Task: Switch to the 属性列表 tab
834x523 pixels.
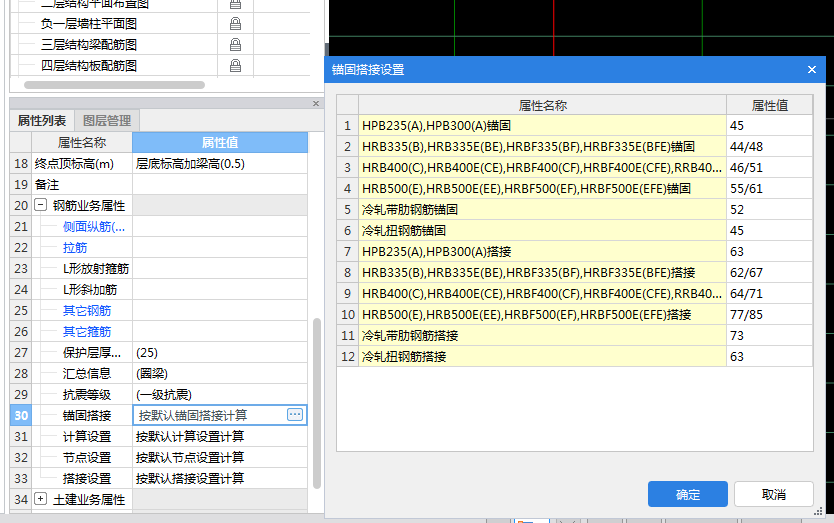Action: point(42,121)
